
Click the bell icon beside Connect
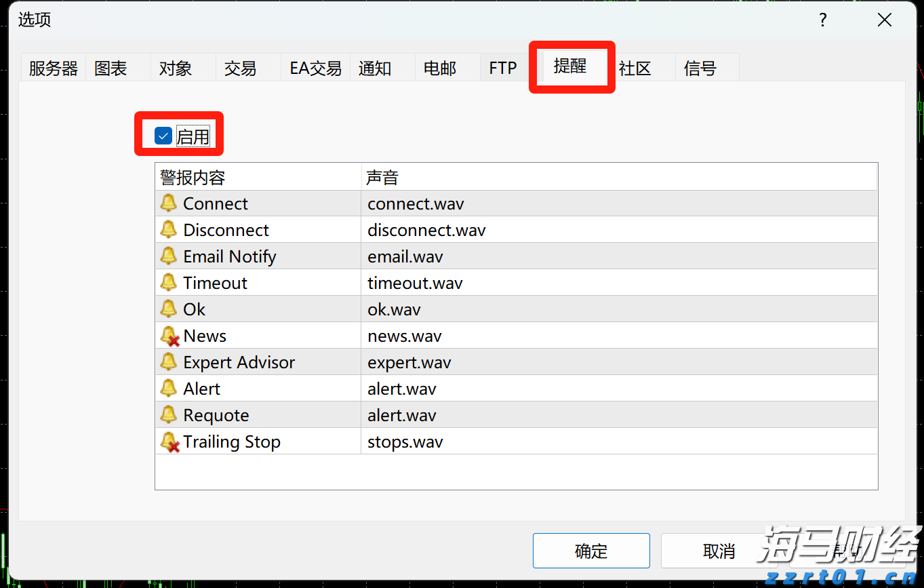[168, 203]
